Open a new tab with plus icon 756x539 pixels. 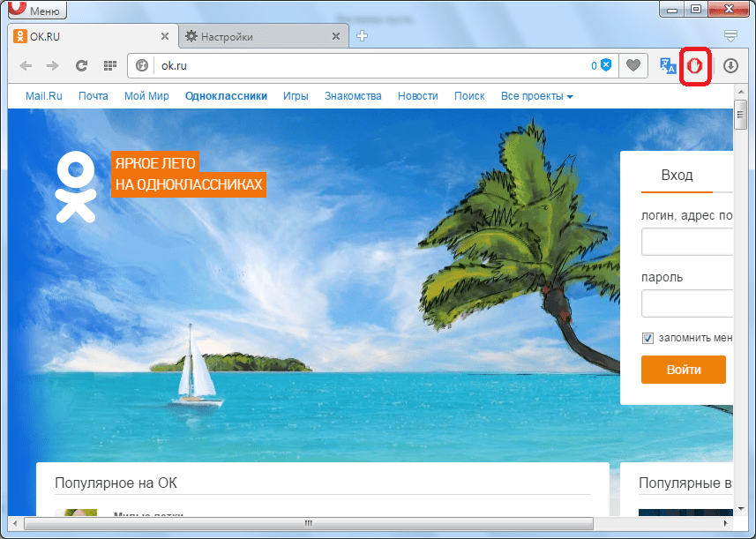362,36
